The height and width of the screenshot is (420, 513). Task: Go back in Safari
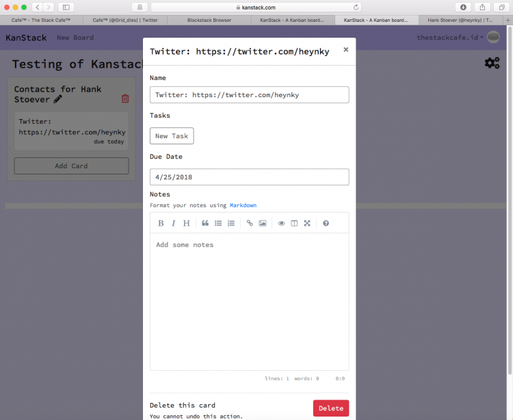tap(38, 8)
